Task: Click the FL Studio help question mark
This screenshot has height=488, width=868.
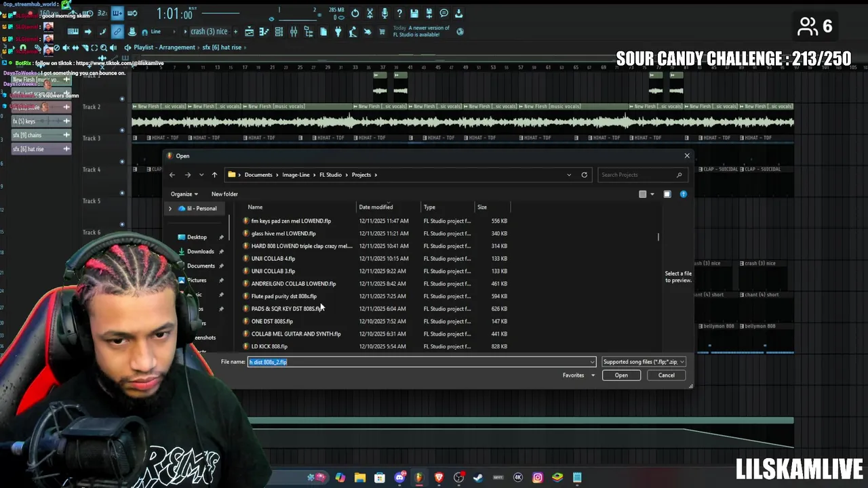Action: click(x=399, y=14)
